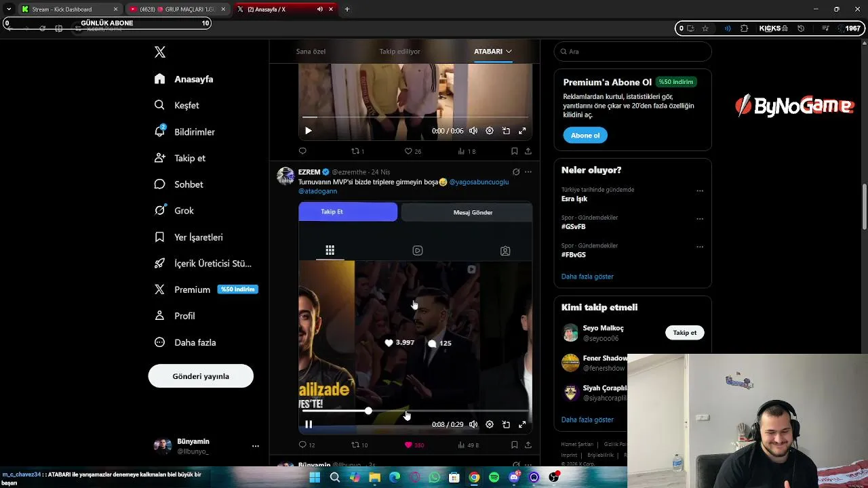Viewport: 868px width, 488px height.
Task: Toggle picture-in-picture on EZREM video
Action: 506,424
